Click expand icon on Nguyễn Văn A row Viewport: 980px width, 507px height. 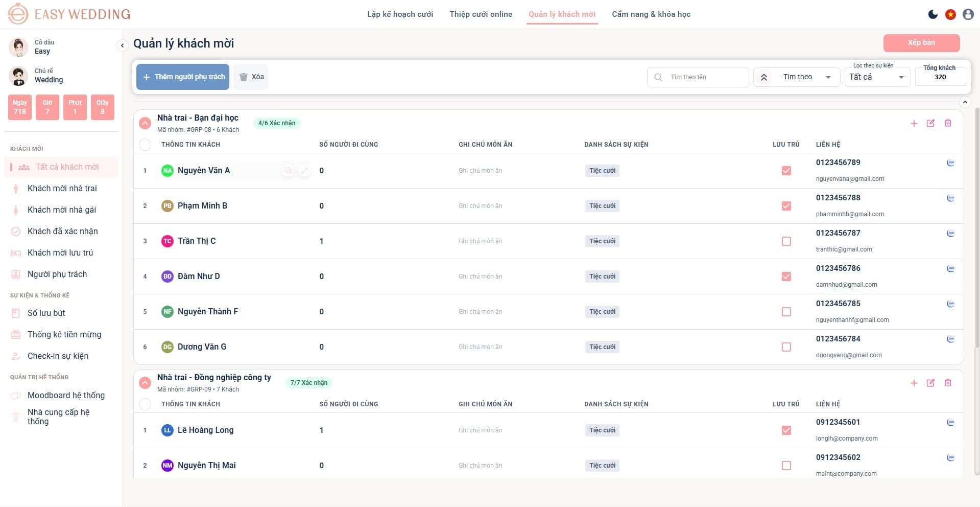tap(304, 171)
